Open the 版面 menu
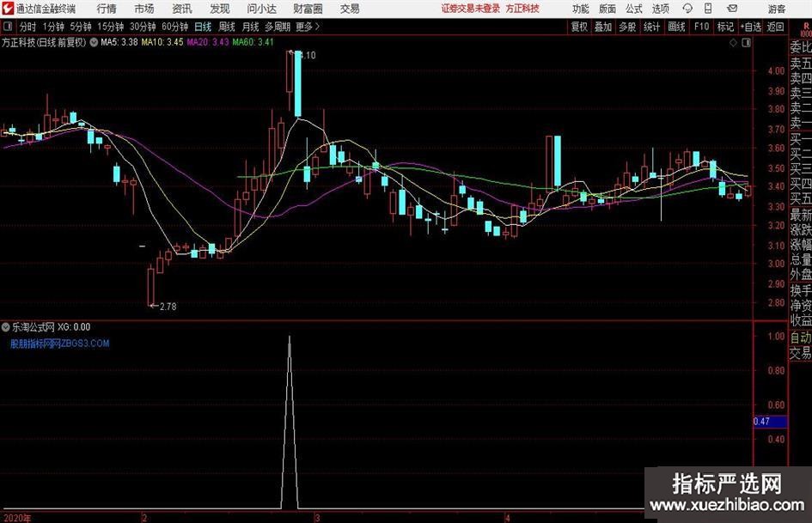The image size is (812, 523). pyautogui.click(x=607, y=9)
